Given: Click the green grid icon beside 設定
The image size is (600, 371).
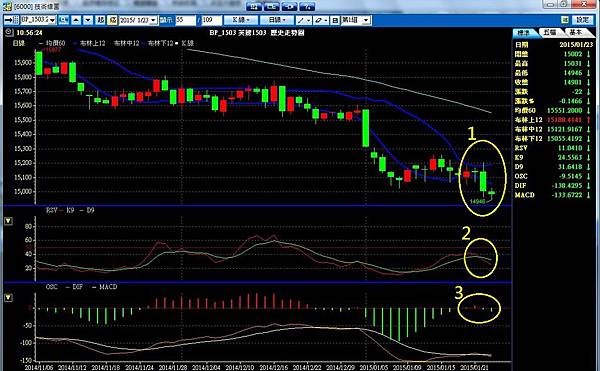Looking at the screenshot, I should pyautogui.click(x=565, y=20).
